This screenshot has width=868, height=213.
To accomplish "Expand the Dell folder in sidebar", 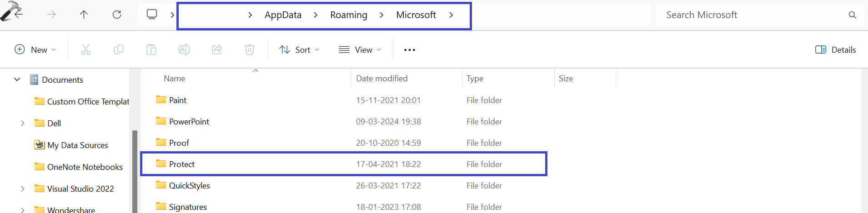I will pos(22,123).
